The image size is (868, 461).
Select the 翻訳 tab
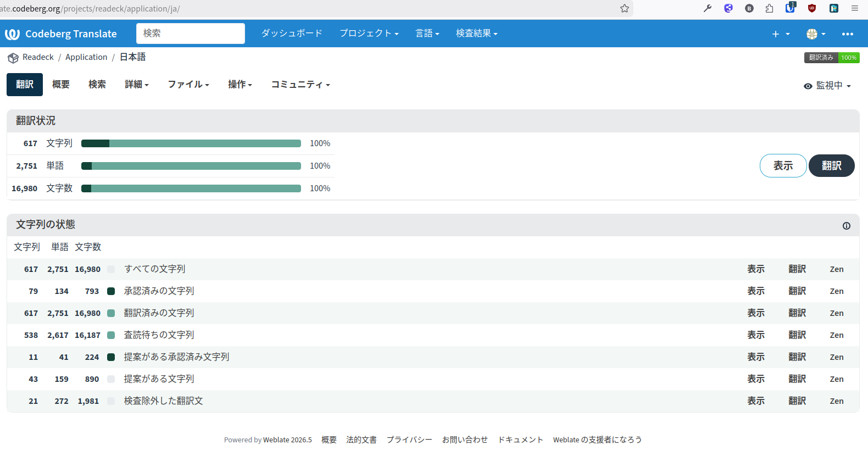pyautogui.click(x=25, y=85)
